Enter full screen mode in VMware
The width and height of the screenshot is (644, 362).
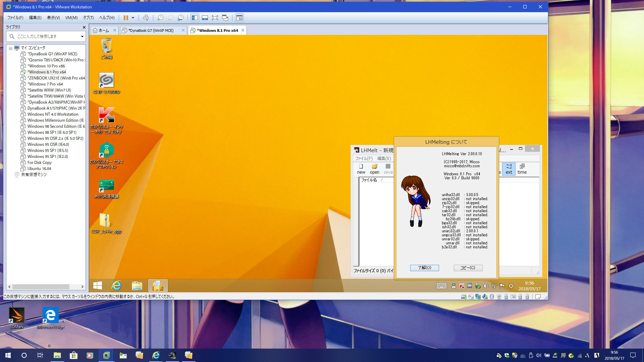[215, 18]
